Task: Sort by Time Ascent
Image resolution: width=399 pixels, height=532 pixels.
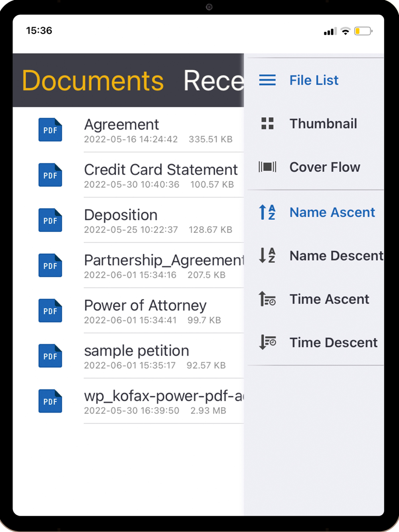Action: [316, 299]
